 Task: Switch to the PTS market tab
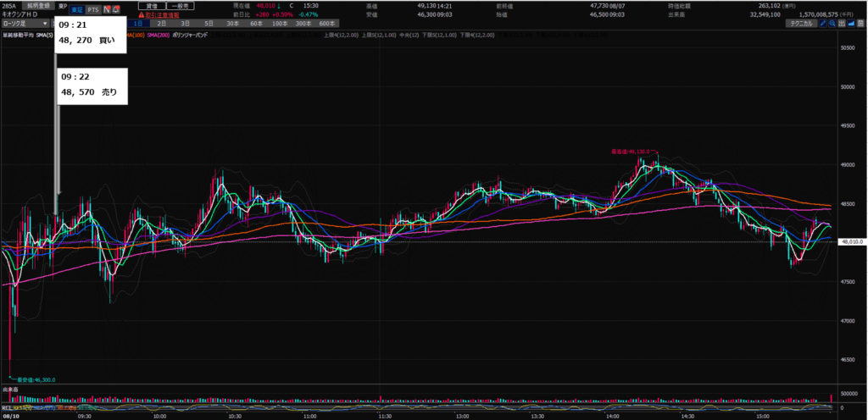point(94,9)
